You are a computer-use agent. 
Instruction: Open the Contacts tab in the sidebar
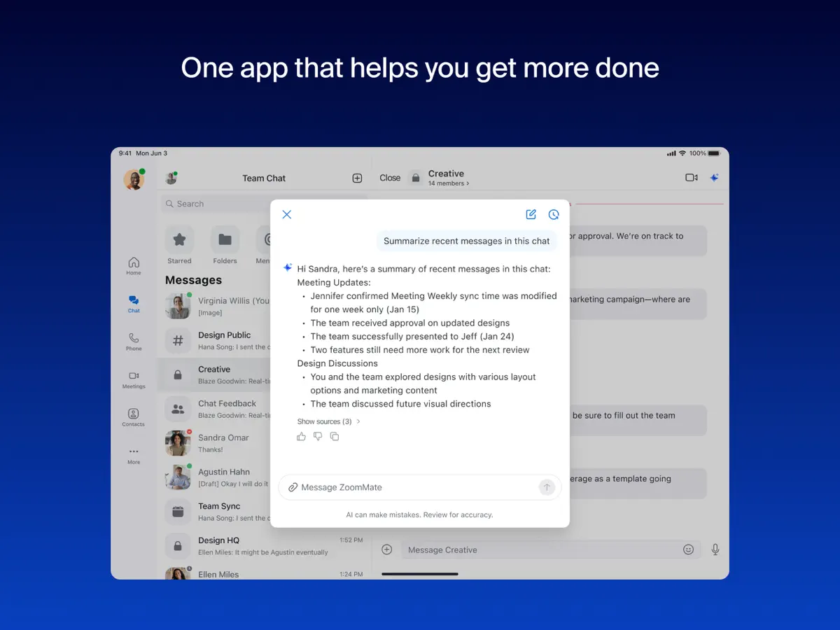(134, 417)
